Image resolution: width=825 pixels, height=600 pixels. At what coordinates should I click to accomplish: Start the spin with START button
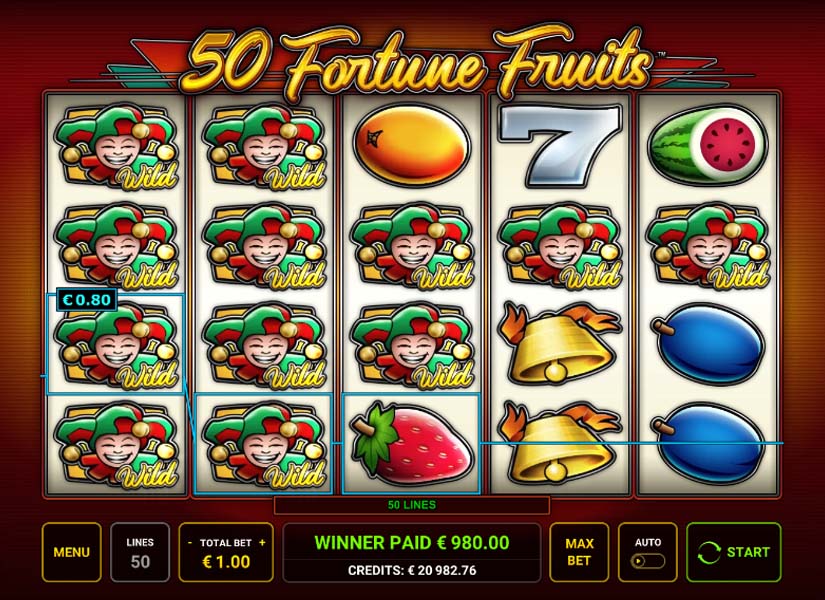[x=733, y=552]
